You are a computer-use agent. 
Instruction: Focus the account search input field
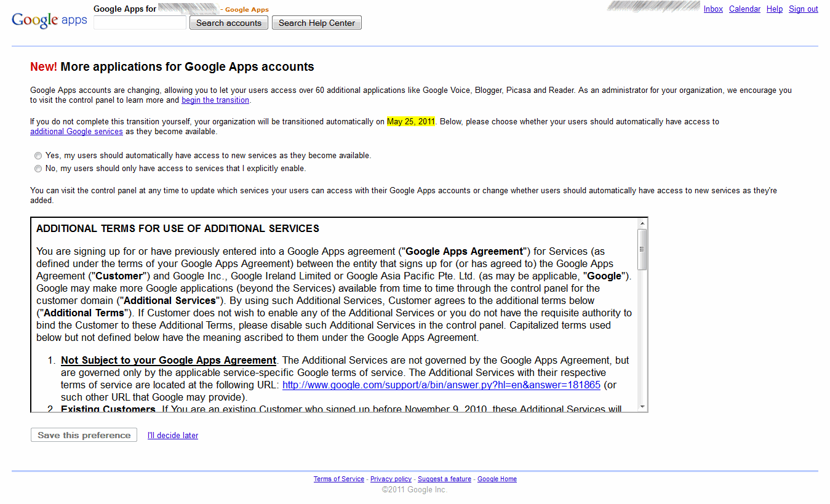tap(140, 23)
